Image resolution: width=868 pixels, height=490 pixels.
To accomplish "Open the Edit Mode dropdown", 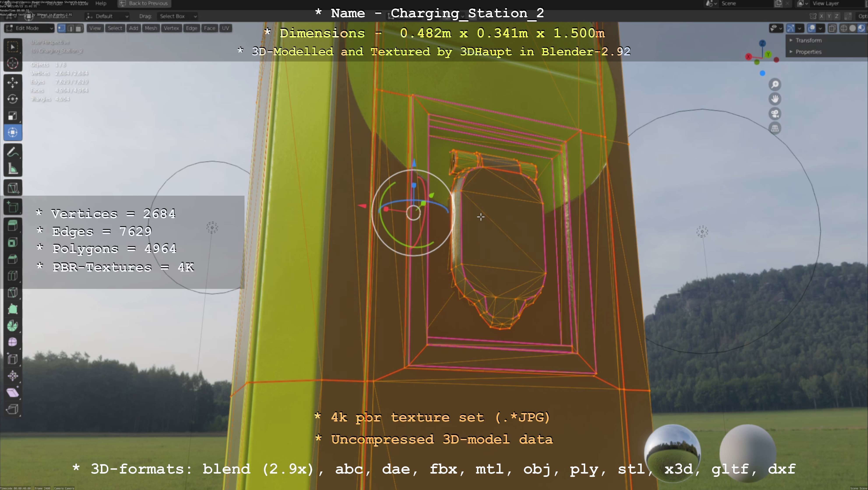I will tap(29, 28).
